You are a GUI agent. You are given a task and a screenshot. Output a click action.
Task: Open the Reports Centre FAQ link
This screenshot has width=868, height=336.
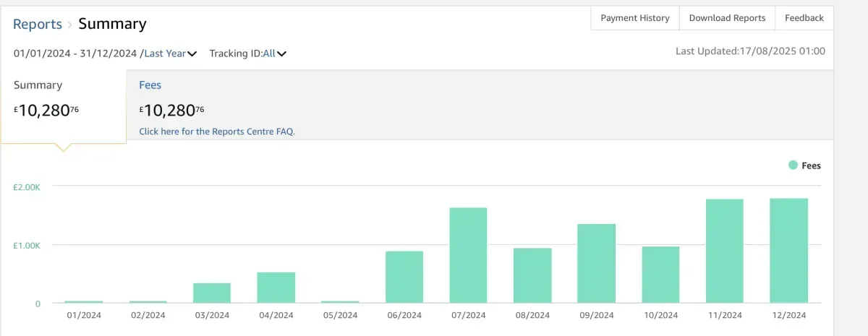217,132
